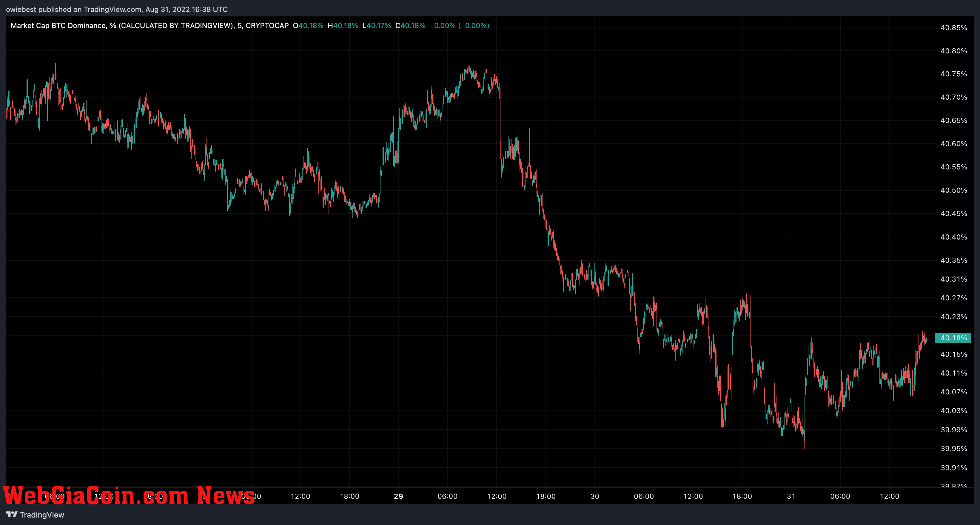This screenshot has height=525, width=980.
Task: Click the 40.45% price axis label
Action: 954,213
